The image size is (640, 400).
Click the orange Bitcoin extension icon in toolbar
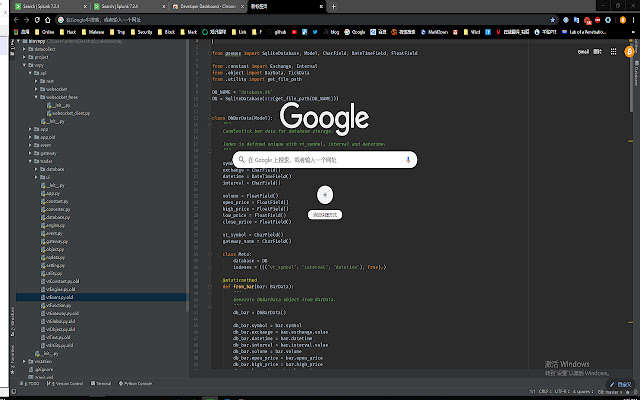[622, 20]
